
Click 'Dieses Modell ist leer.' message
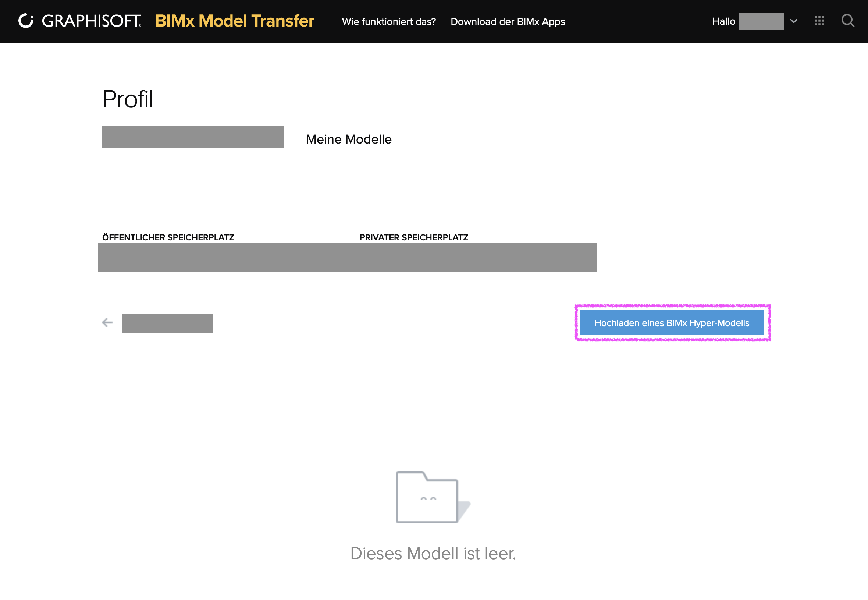[433, 554]
